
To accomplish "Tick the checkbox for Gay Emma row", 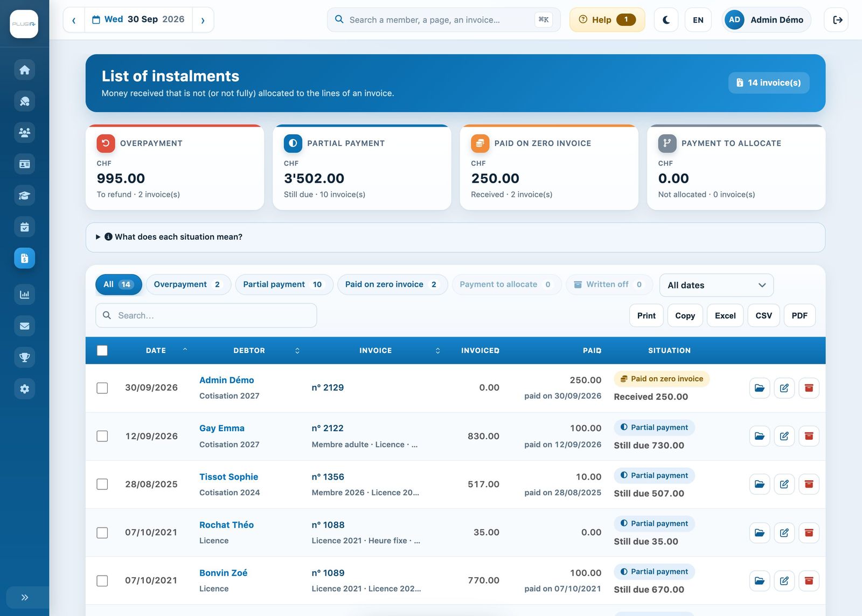I will click(x=102, y=436).
